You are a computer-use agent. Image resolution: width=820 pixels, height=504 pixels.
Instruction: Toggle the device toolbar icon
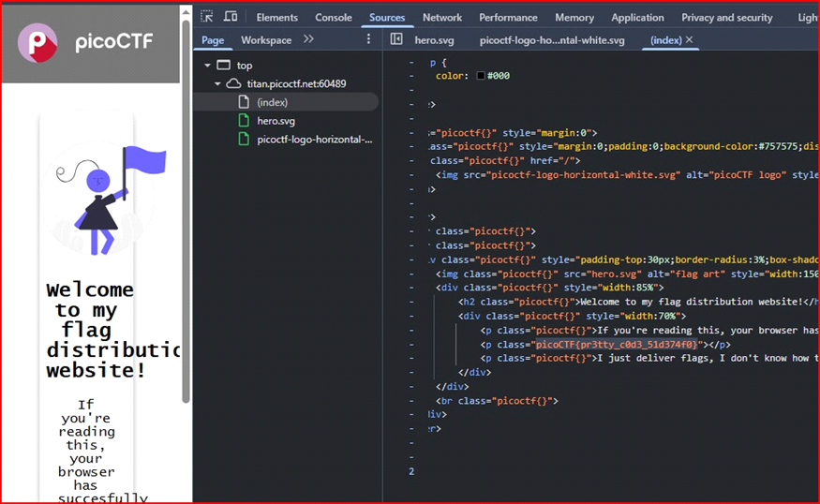(x=231, y=17)
